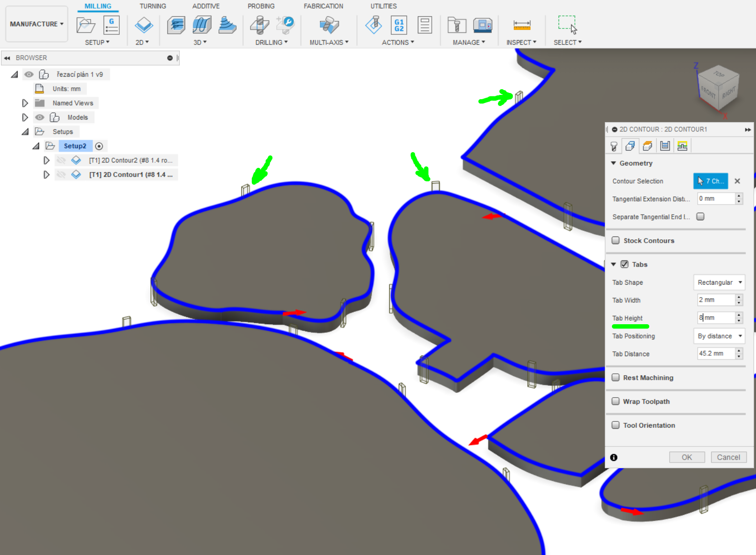756x555 pixels.
Task: Toggle visibility of the Models node
Action: click(40, 117)
